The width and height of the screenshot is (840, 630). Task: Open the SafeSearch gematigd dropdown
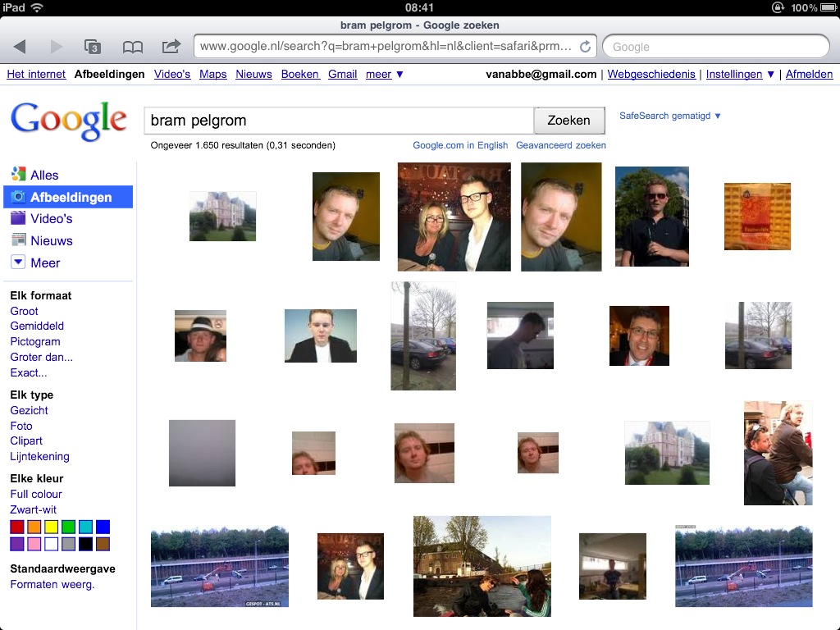tap(670, 116)
